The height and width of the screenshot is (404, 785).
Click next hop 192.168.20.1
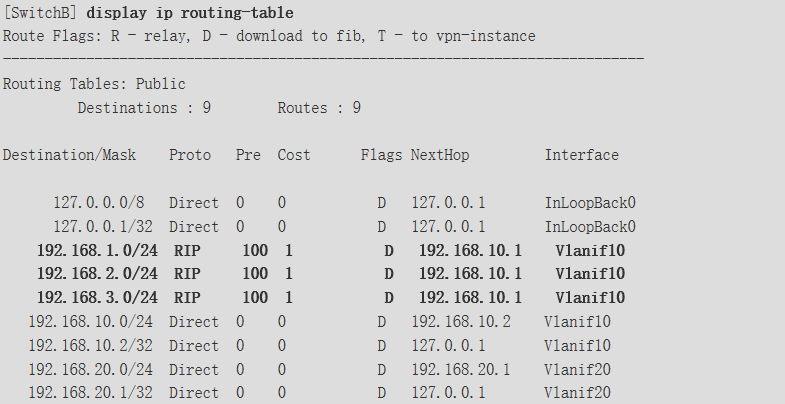click(x=460, y=370)
